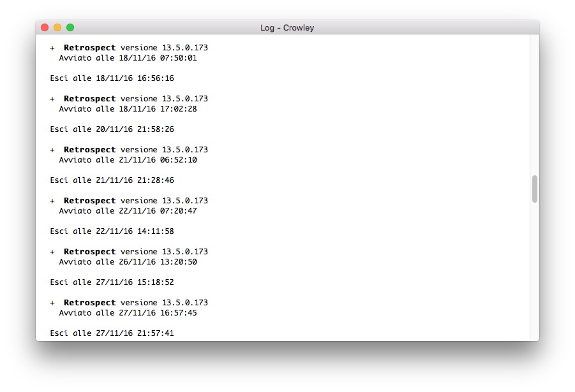575x392 pixels.
Task: Click 'Retrospect versione' text above 13:20:50 start
Action: pos(110,251)
